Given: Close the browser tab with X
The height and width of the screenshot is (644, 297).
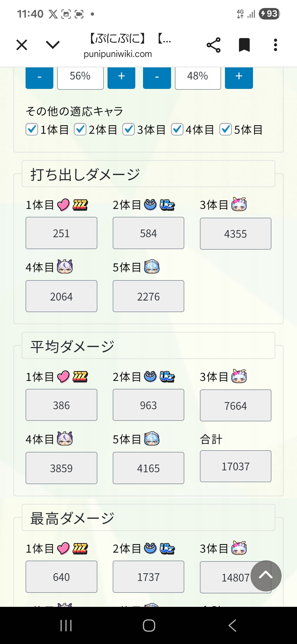Looking at the screenshot, I should click(x=22, y=45).
